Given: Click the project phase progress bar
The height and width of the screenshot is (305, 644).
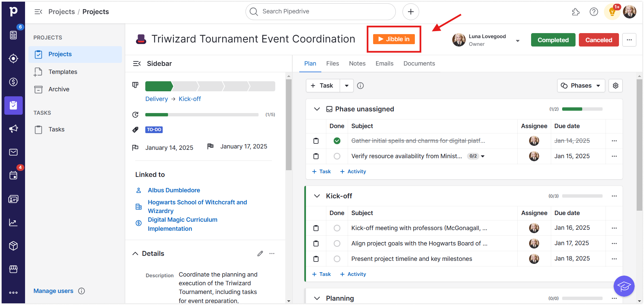Looking at the screenshot, I should [210, 86].
